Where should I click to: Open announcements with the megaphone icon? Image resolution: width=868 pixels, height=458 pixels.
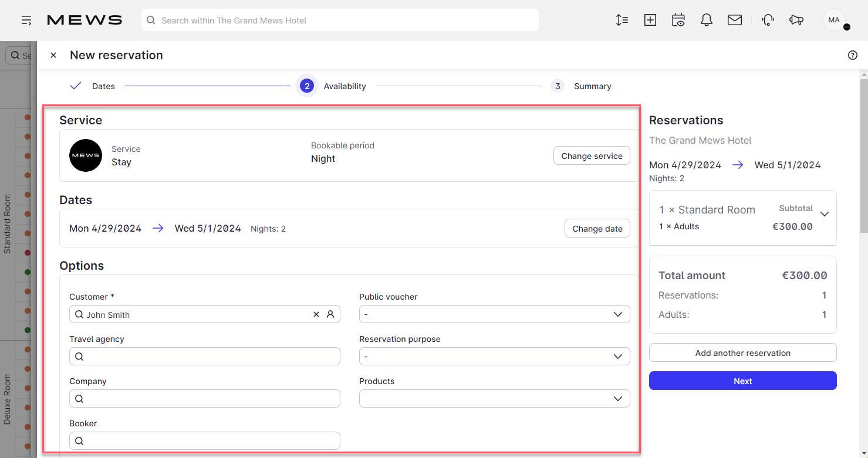coord(796,19)
